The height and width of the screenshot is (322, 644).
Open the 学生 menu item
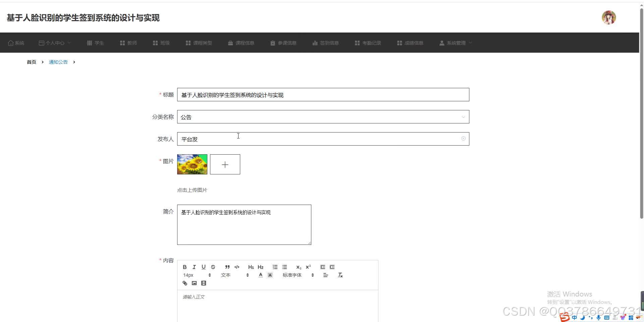pyautogui.click(x=95, y=43)
